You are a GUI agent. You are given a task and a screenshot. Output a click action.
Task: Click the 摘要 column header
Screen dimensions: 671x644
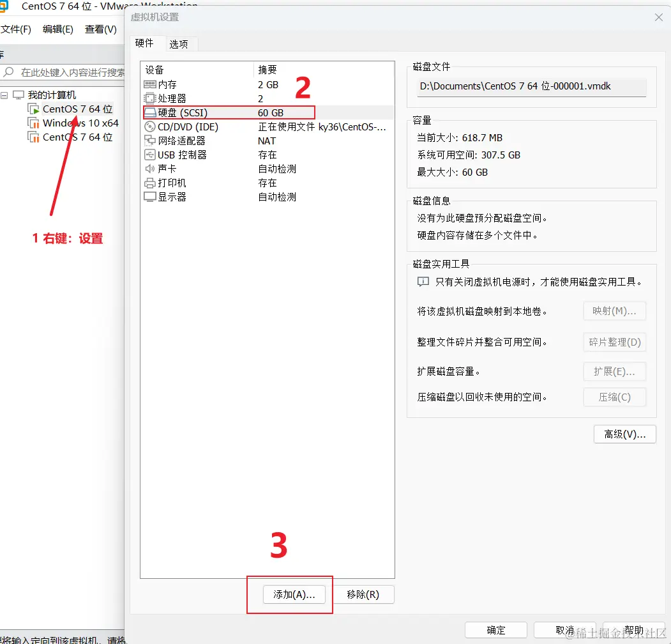pos(268,70)
